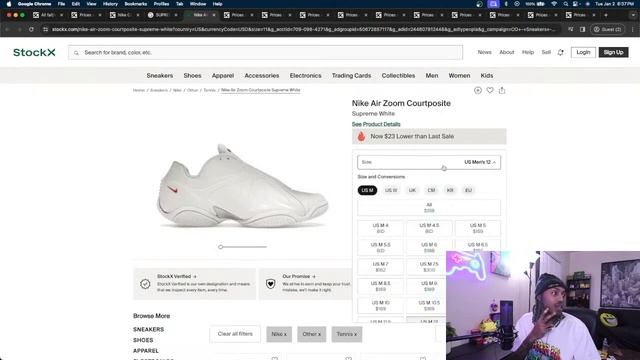Remove the Other filter chip
This screenshot has width=640, height=360.
pos(311,334)
